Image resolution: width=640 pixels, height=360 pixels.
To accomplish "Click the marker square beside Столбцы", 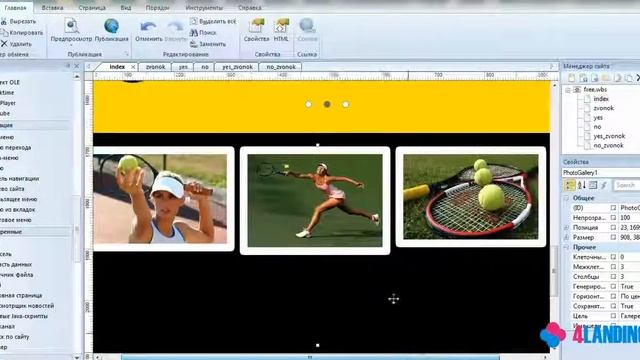I will tap(613, 276).
